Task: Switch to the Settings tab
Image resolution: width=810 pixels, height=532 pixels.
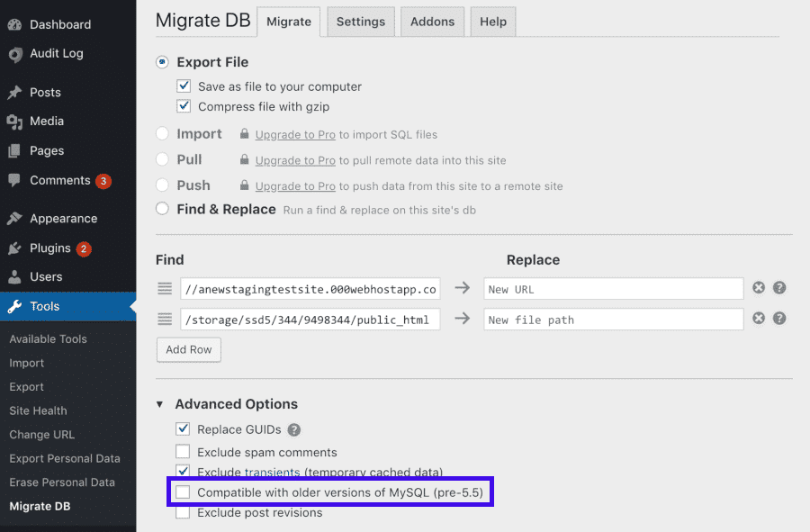Action: 360,22
